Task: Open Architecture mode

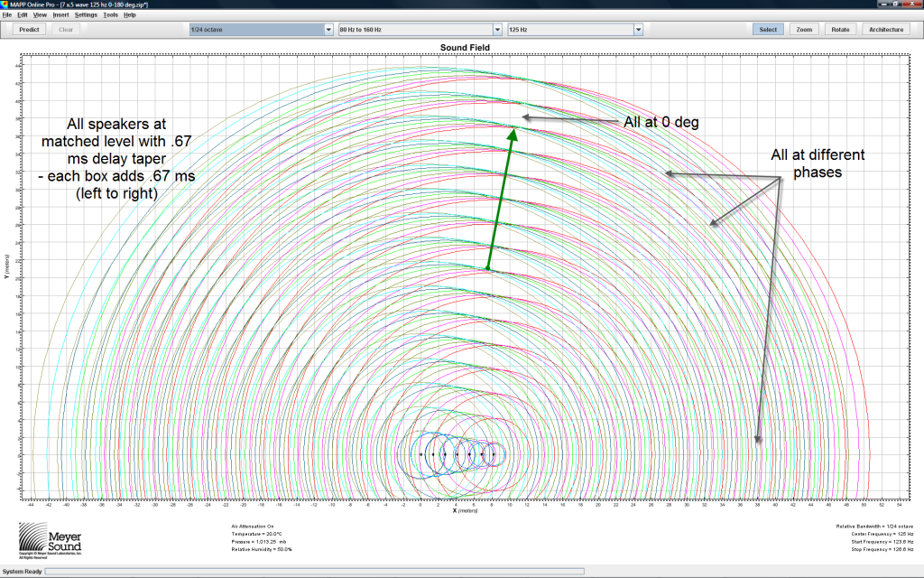Action: [x=885, y=29]
